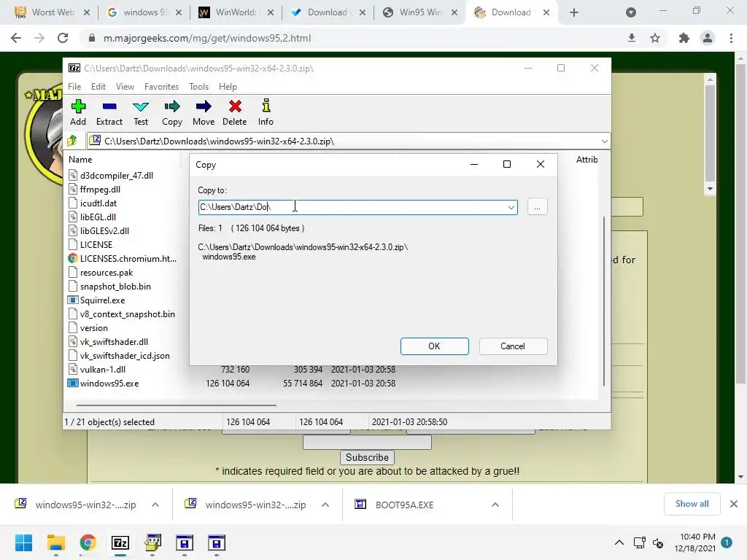Confirm copy with OK button
Image resolution: width=747 pixels, height=560 pixels.
point(435,346)
